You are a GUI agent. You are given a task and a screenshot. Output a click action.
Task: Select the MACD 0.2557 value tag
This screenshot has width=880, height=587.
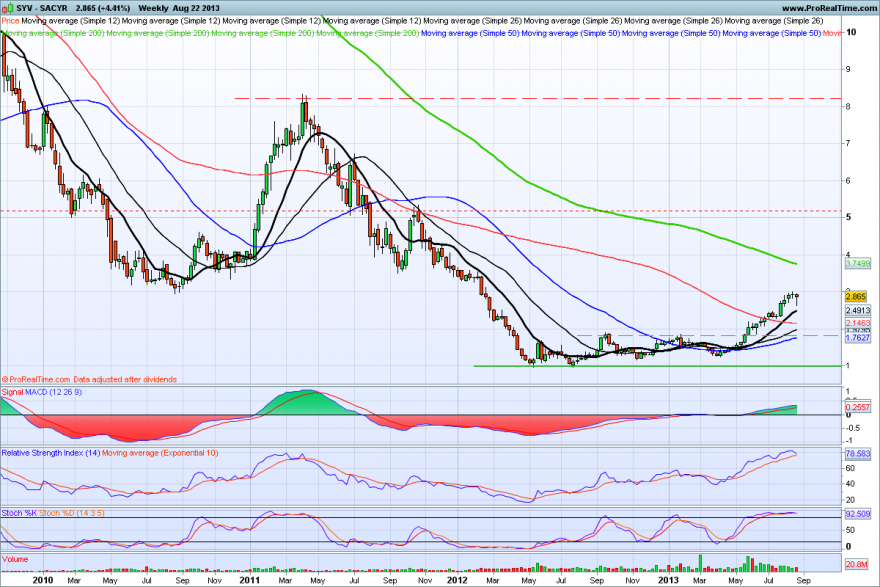858,407
